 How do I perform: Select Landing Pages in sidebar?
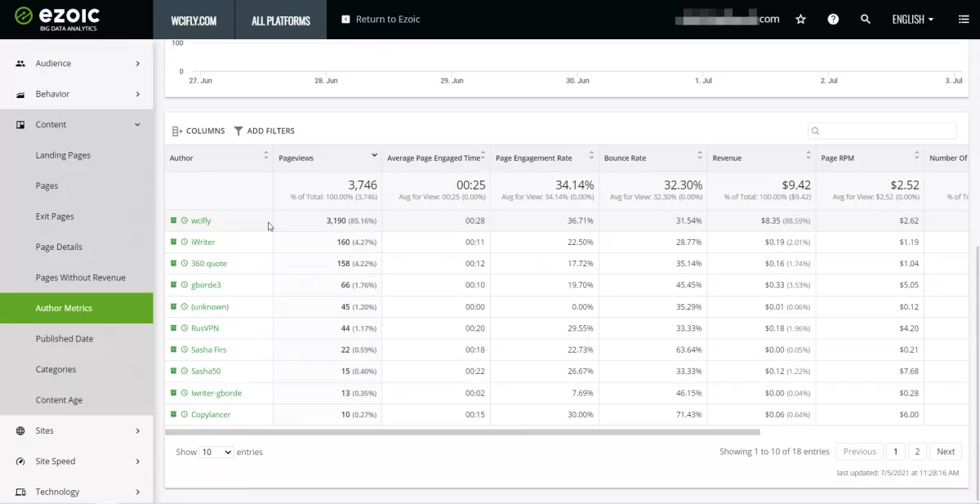click(x=63, y=155)
